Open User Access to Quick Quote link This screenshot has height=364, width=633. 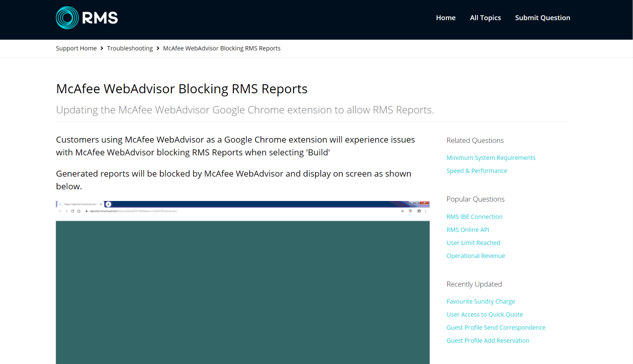[x=484, y=314]
